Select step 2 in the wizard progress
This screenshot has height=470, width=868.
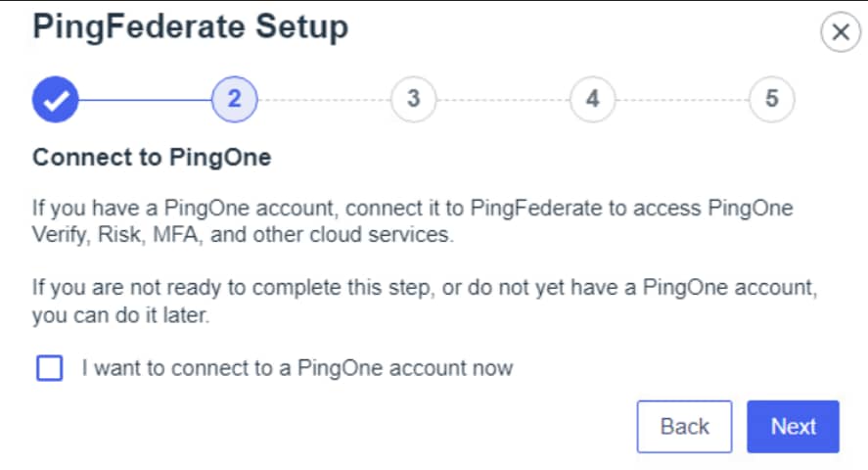pyautogui.click(x=235, y=99)
